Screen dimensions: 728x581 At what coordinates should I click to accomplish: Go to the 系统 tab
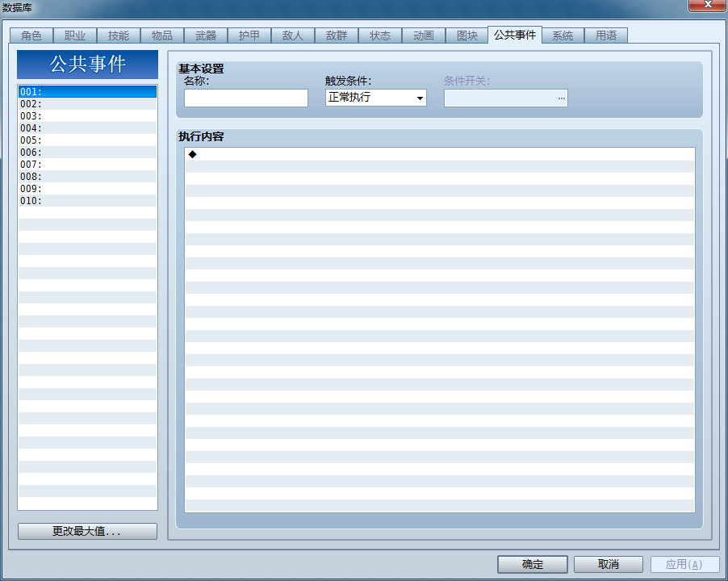pyautogui.click(x=563, y=36)
